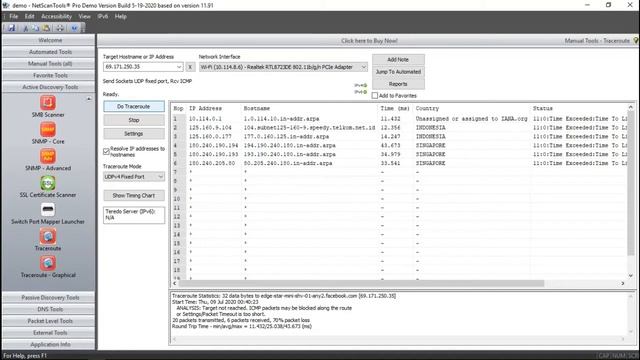Image resolution: width=640 pixels, height=360 pixels.
Task: Open the Packet Level Tools section
Action: [49, 321]
